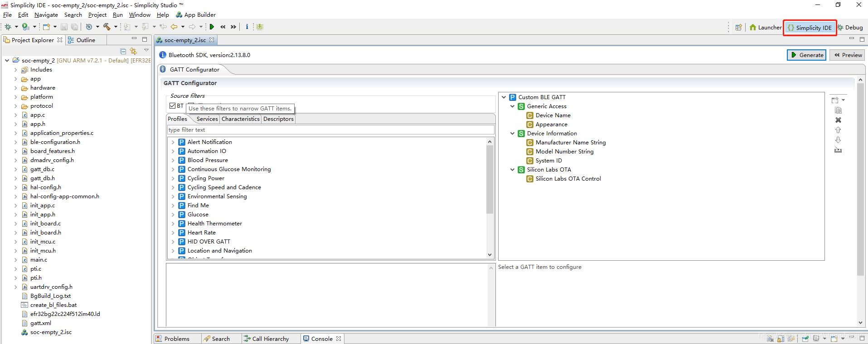
Task: Click the Bluetooth SDK info icon
Action: coord(163,55)
